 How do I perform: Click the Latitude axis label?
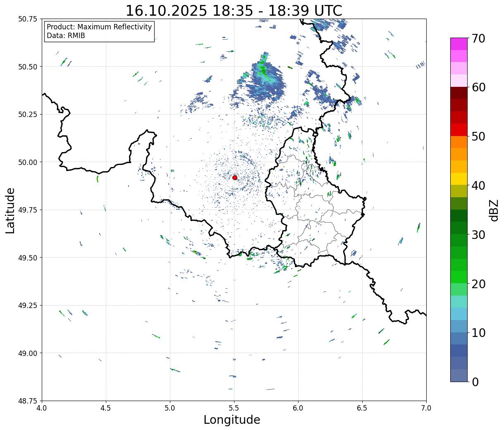pyautogui.click(x=10, y=210)
